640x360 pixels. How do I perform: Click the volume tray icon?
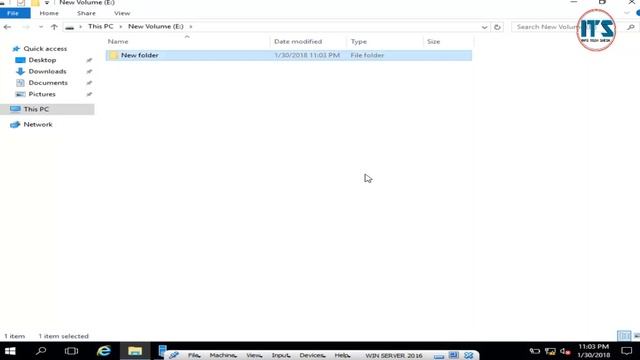(565, 351)
